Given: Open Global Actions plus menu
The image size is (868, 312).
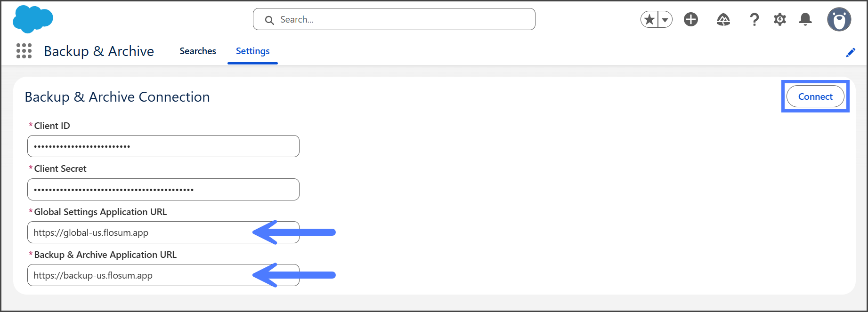Looking at the screenshot, I should [691, 20].
